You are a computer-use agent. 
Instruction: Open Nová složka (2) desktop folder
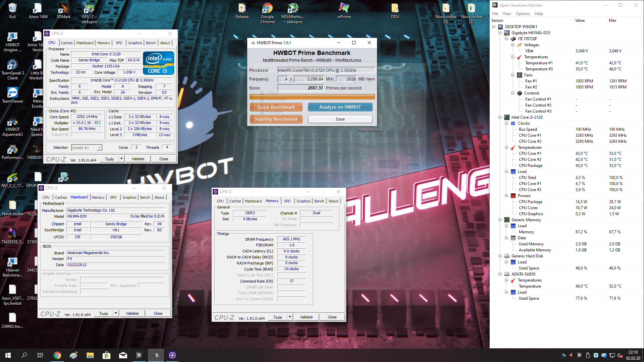(x=471, y=13)
